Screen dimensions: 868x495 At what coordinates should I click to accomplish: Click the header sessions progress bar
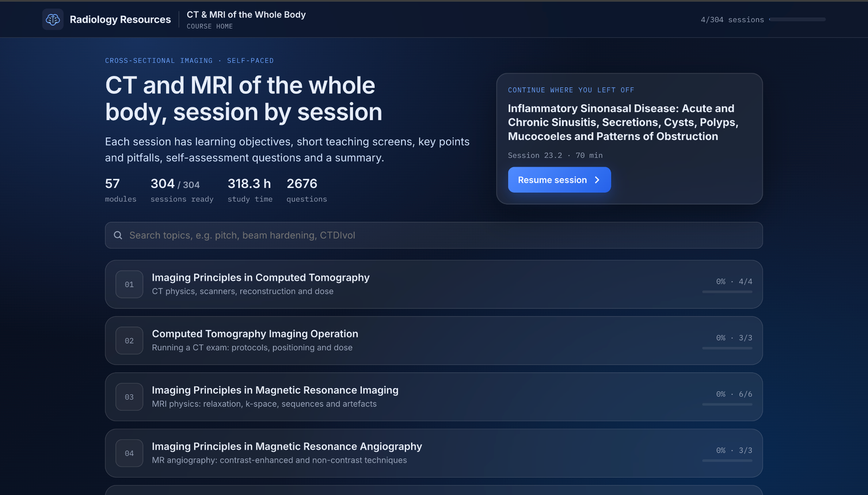797,20
